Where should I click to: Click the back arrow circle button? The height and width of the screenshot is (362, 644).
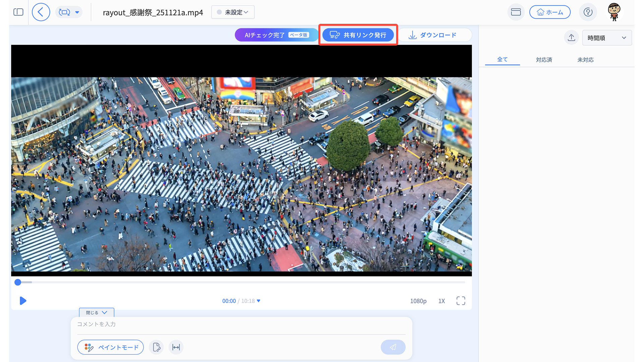[41, 12]
